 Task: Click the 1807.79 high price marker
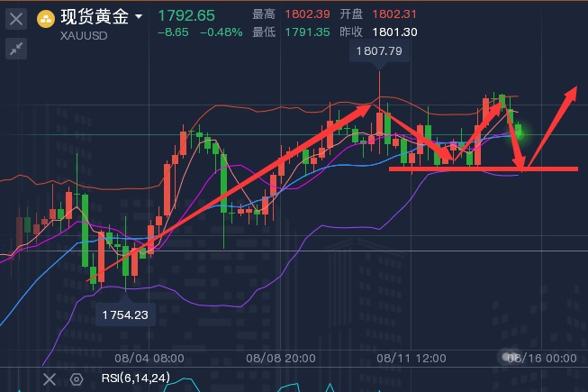pos(379,53)
